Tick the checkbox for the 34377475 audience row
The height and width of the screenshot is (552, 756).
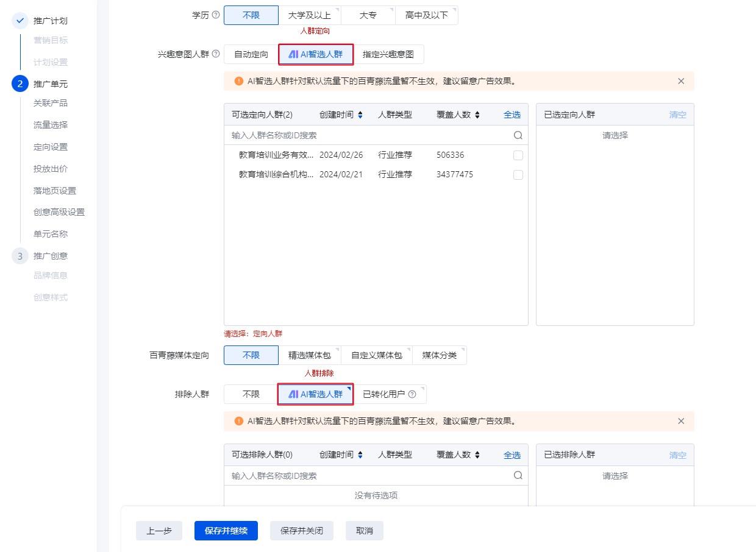[x=518, y=175]
